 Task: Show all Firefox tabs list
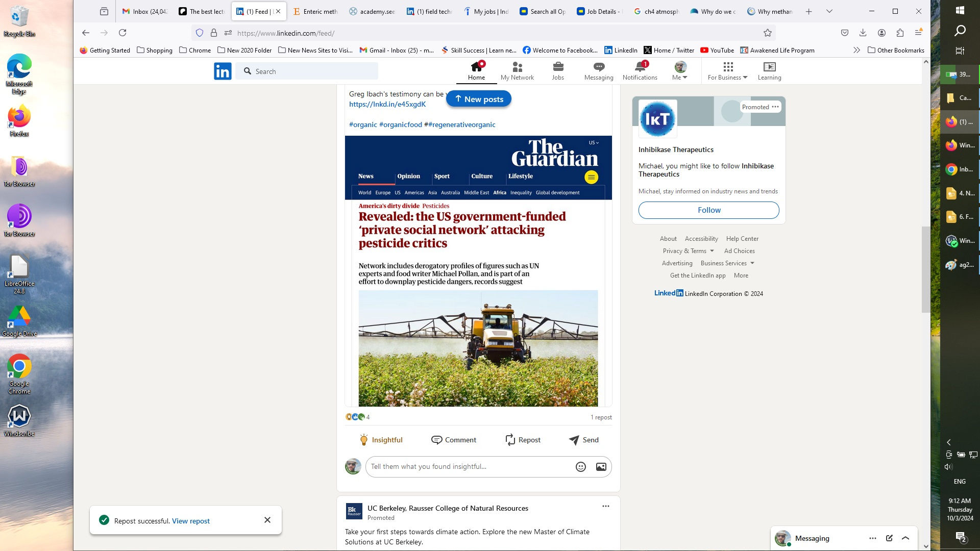[x=829, y=11]
